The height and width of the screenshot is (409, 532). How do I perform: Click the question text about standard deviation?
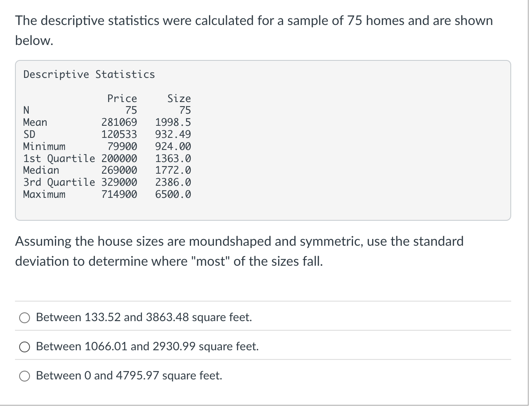point(239,251)
